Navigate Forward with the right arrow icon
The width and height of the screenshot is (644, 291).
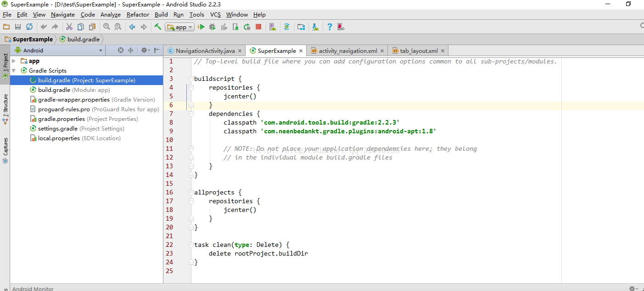(144, 27)
